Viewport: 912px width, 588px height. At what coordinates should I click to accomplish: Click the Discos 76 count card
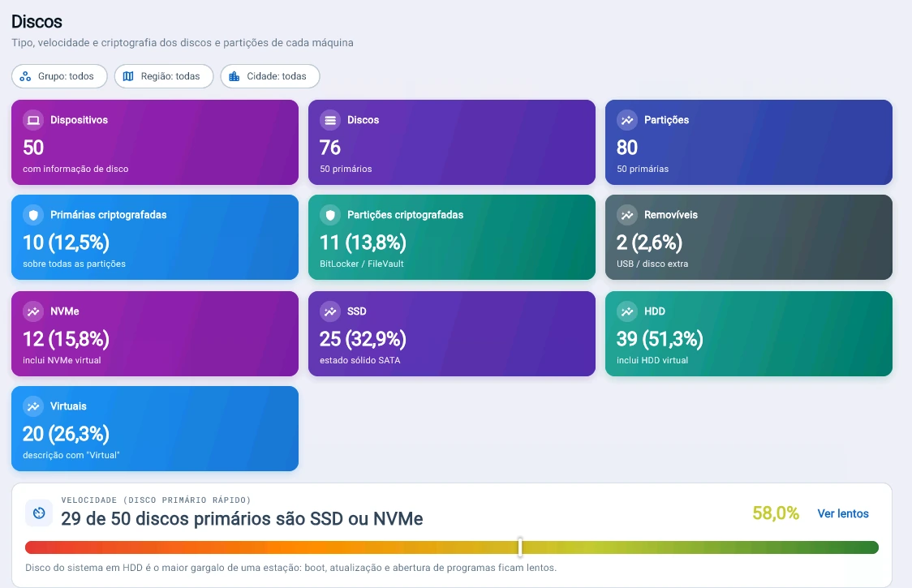tap(452, 143)
